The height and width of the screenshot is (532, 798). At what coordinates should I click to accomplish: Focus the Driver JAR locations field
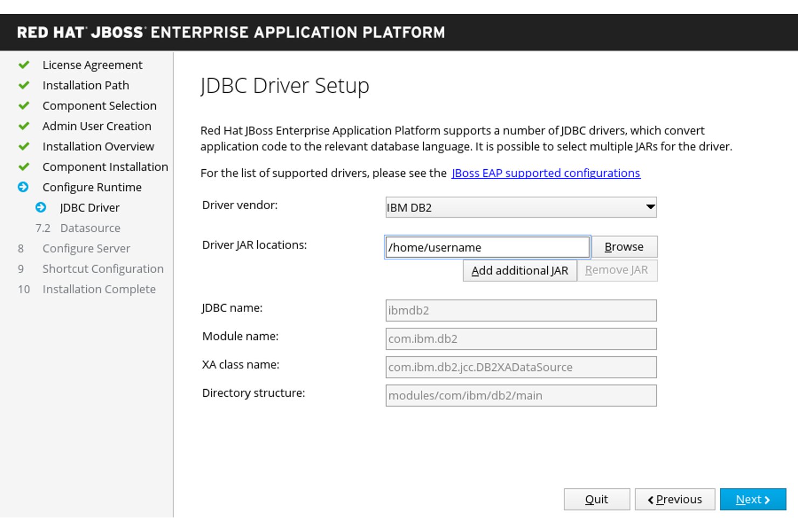(x=487, y=247)
